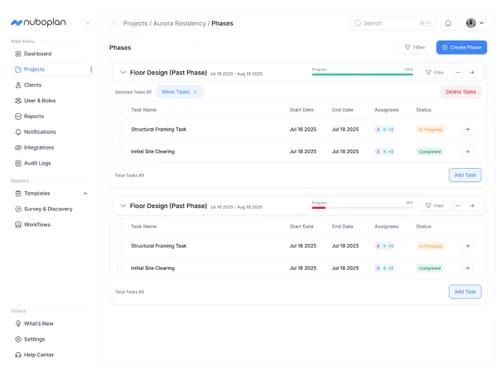Collapse the first Floor Design phase
Screen dimensions: 500x375
coord(123,72)
